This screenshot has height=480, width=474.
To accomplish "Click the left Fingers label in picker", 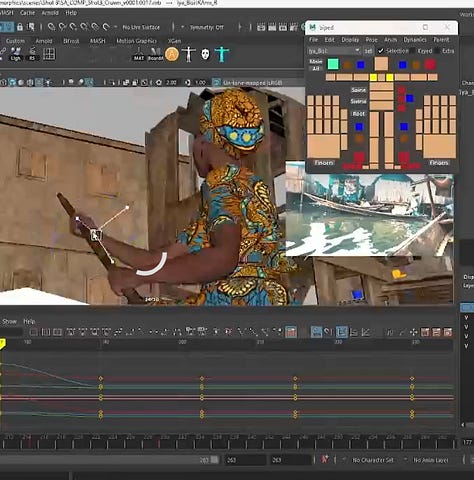I will point(324,163).
